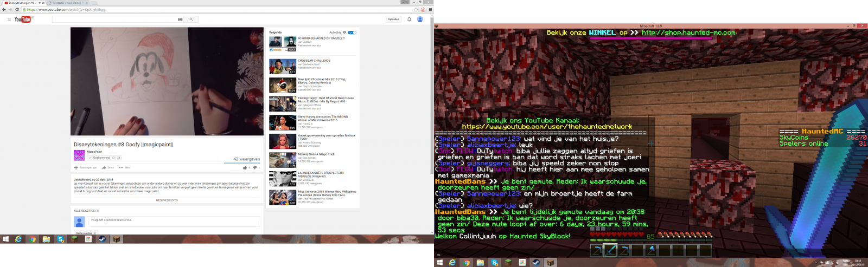Open thehauntednetwork YouTube link in Minecraft chat

(547, 127)
